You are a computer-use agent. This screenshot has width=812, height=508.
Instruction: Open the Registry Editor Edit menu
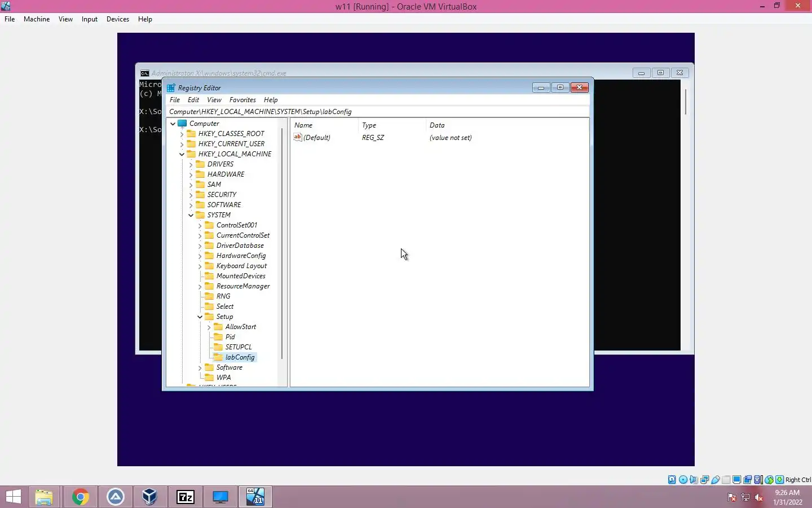point(193,100)
